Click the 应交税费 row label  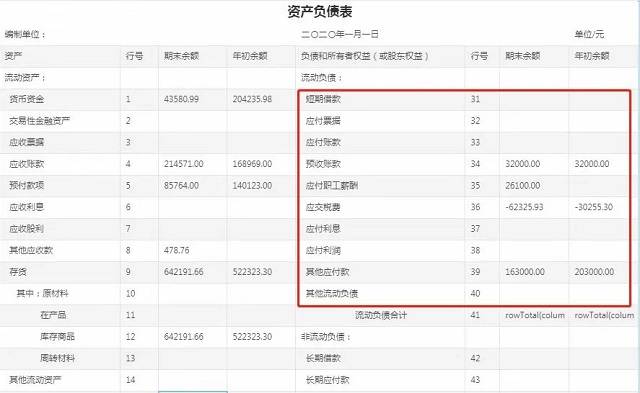tap(323, 207)
